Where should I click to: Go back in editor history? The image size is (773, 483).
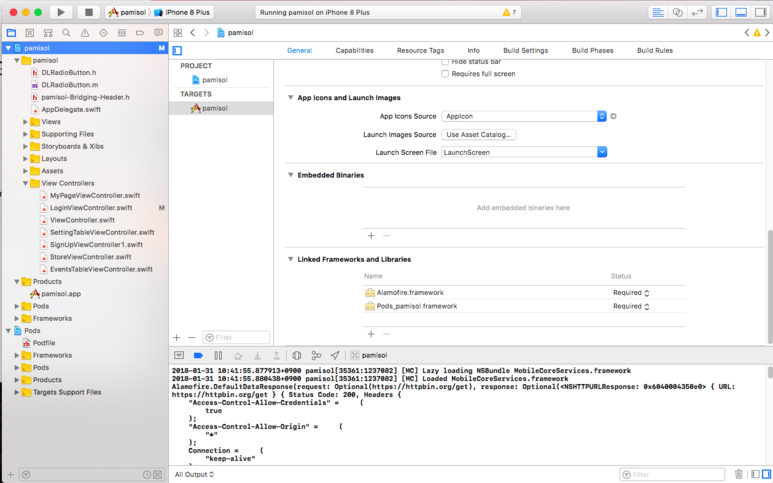[x=193, y=33]
